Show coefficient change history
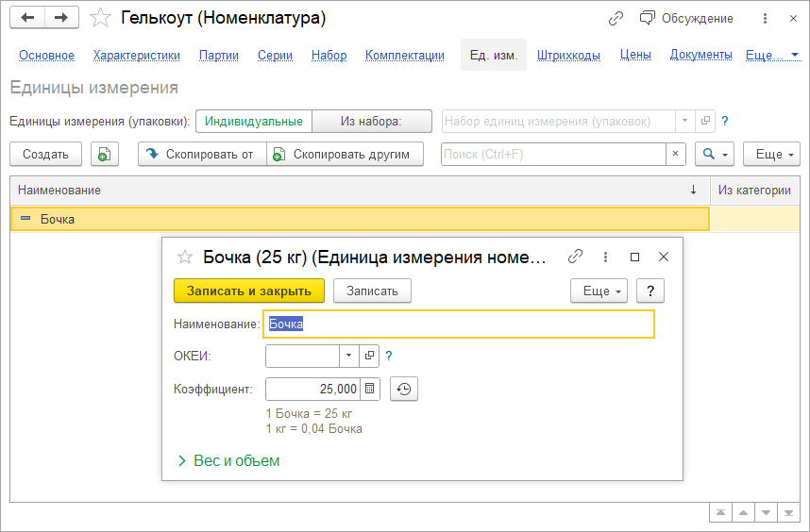810x532 pixels. [x=404, y=389]
